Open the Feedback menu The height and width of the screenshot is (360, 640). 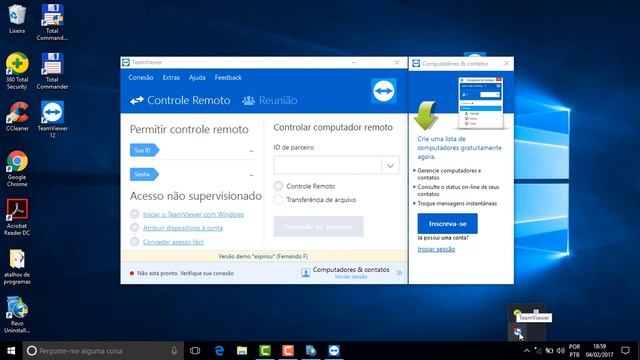[228, 78]
